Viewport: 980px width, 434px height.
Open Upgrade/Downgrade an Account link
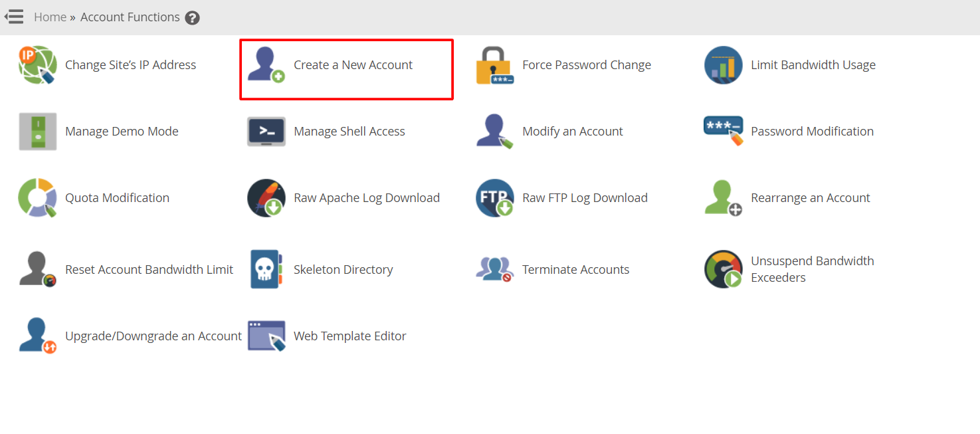[x=153, y=336]
